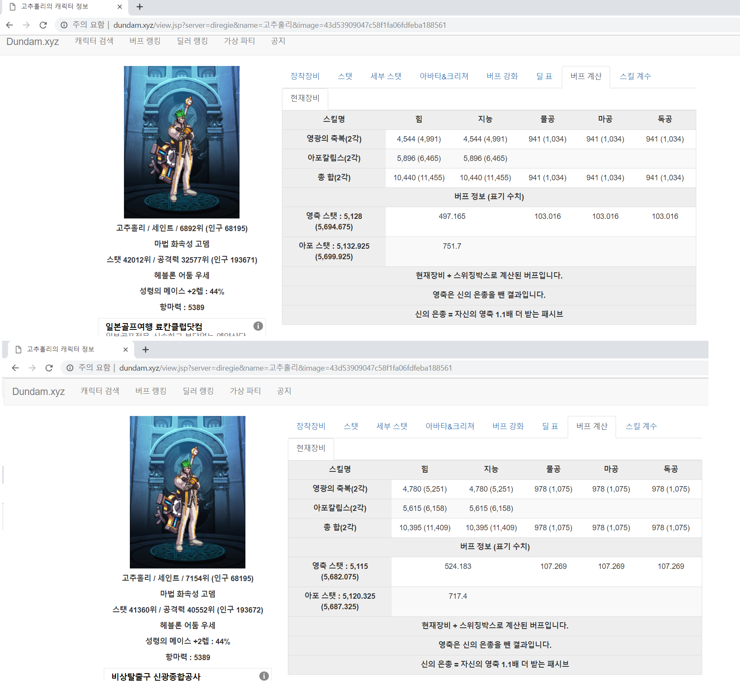Select 현재장비 sub-tab in top window

305,98
